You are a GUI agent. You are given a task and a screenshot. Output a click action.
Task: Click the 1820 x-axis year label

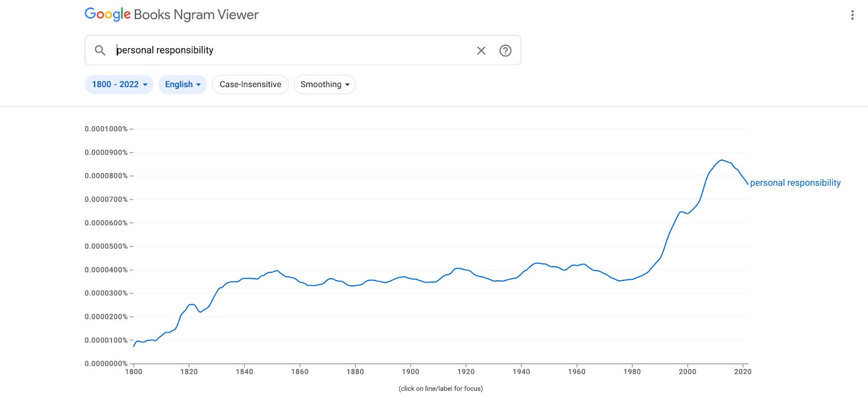tap(189, 372)
